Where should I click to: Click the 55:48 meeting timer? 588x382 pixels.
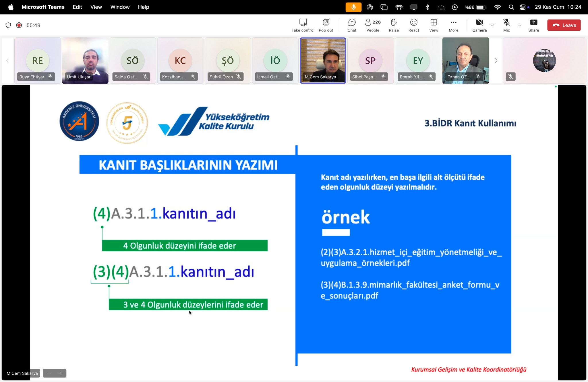pos(33,25)
